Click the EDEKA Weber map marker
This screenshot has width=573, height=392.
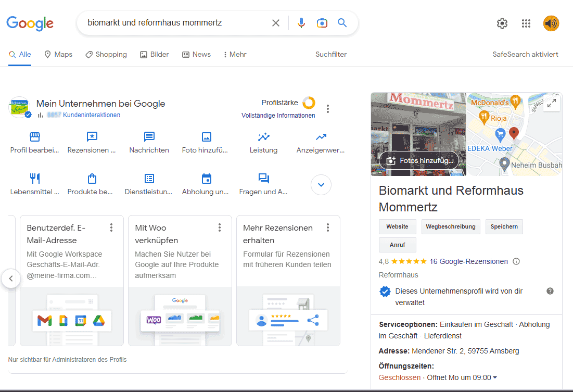500,135
